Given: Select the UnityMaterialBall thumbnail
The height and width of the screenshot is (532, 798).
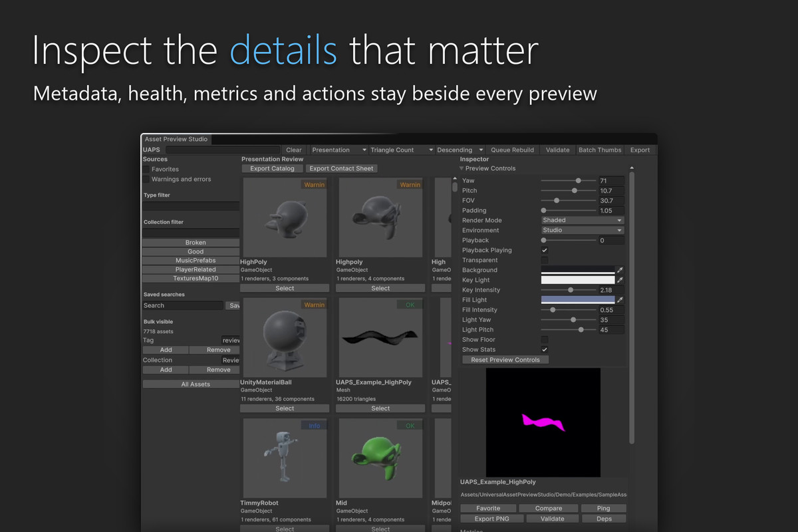Looking at the screenshot, I should [x=285, y=338].
